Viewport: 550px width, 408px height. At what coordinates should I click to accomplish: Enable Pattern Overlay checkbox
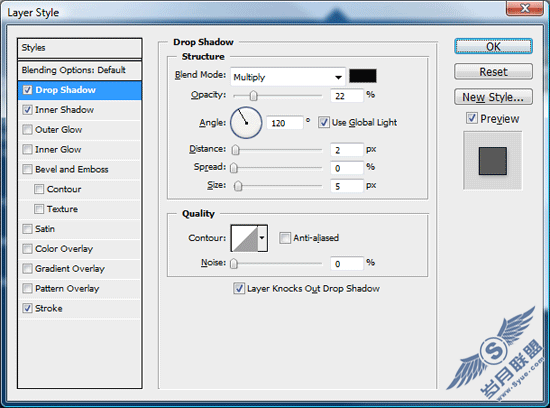27,288
